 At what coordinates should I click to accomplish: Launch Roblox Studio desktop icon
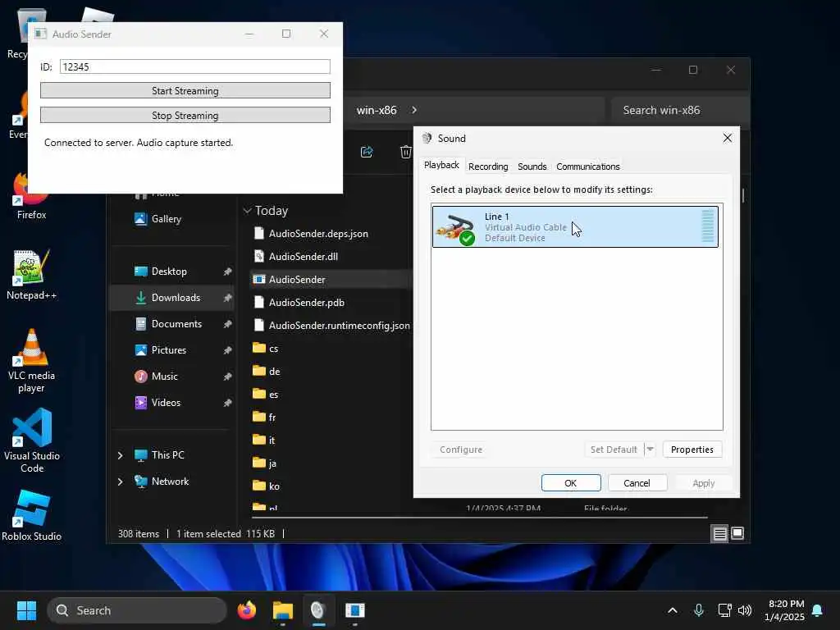coord(31,515)
